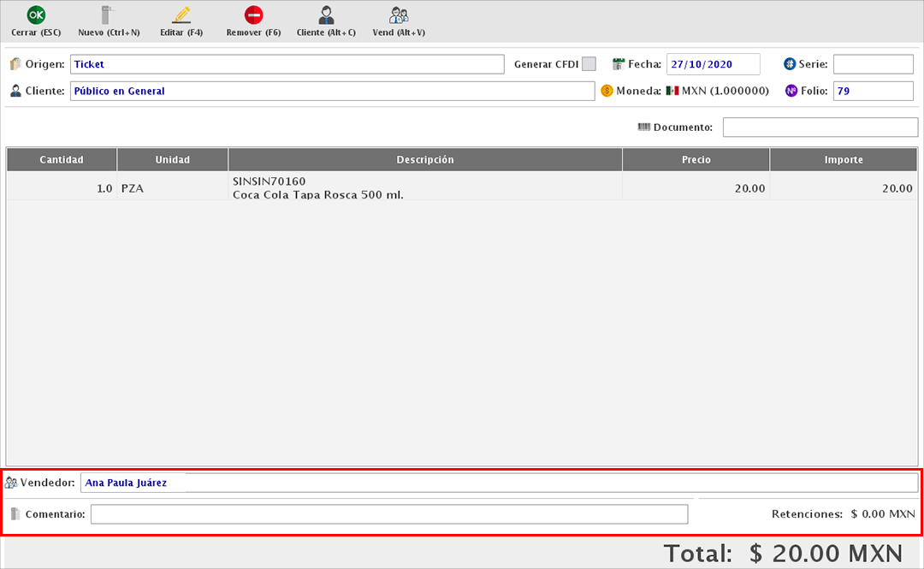Open the Cliente (Alt+C) toolbar icon
The height and width of the screenshot is (569, 924).
point(326,15)
